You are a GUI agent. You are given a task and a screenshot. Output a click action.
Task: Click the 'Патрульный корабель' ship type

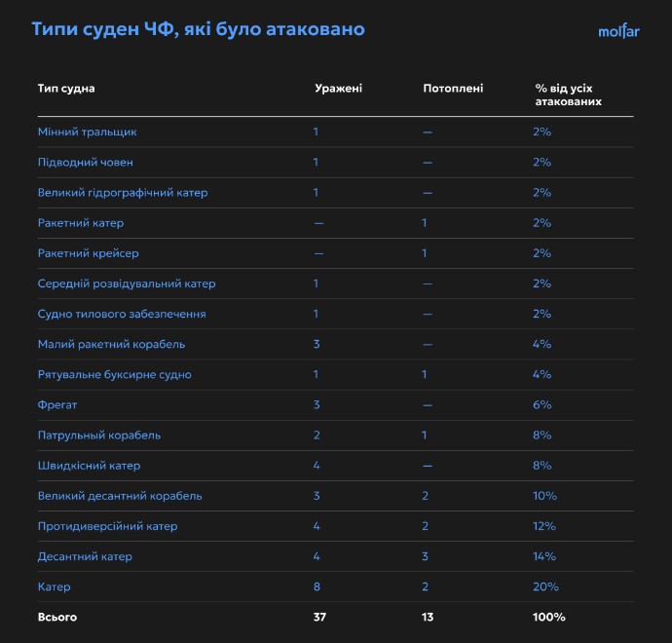[99, 435]
